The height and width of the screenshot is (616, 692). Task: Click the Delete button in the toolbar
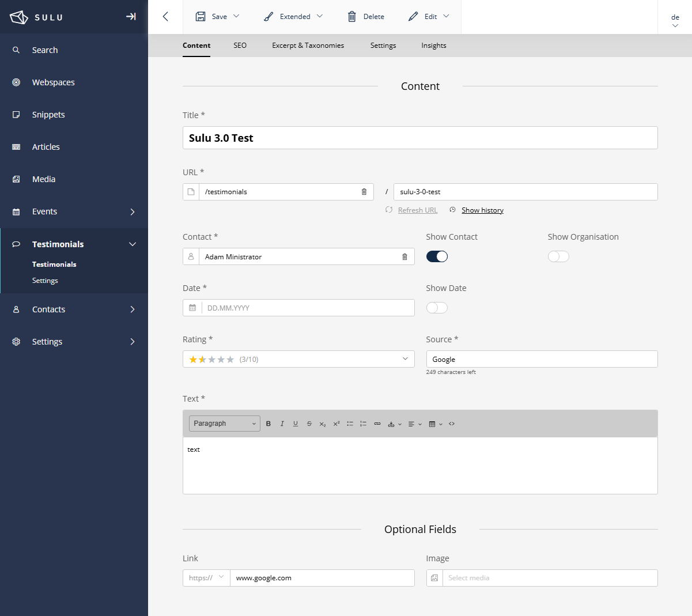[366, 17]
